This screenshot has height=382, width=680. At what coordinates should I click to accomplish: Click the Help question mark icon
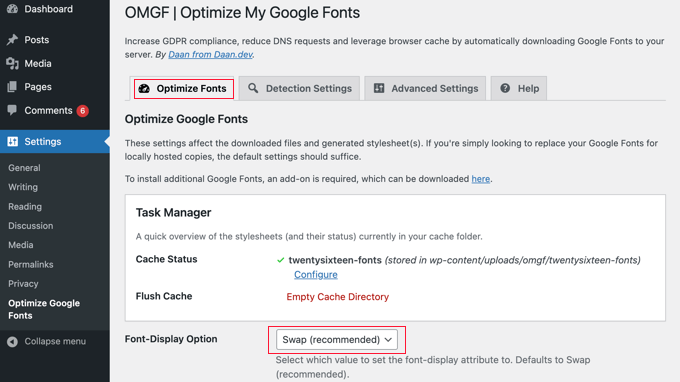click(x=505, y=88)
